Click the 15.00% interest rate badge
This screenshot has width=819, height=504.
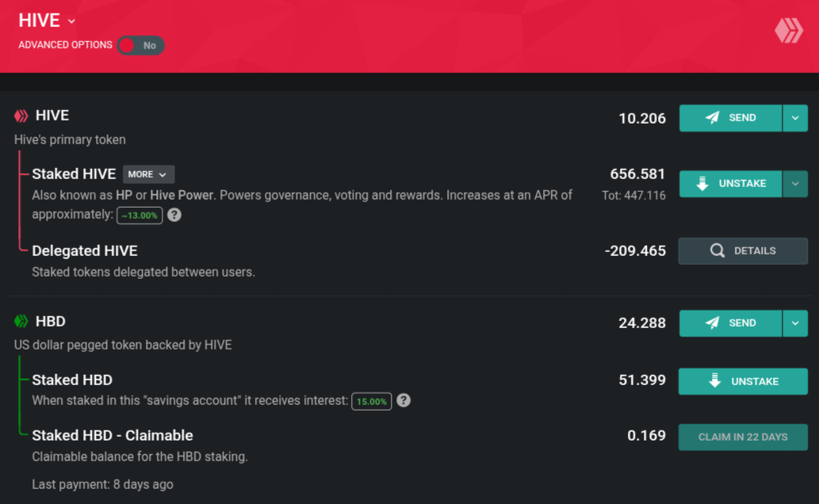coord(371,401)
